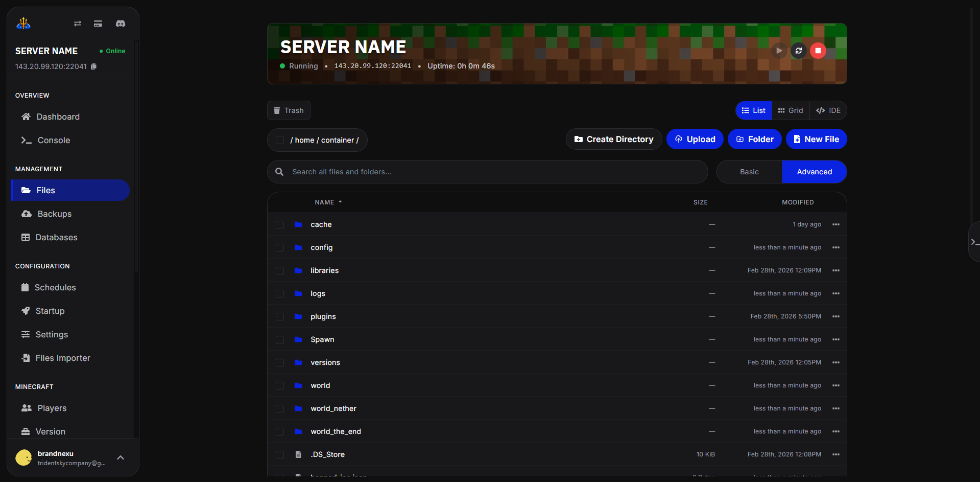Viewport: 980px width, 482px height.
Task: Select the checkbox next to the plugins folder
Action: [x=280, y=316]
